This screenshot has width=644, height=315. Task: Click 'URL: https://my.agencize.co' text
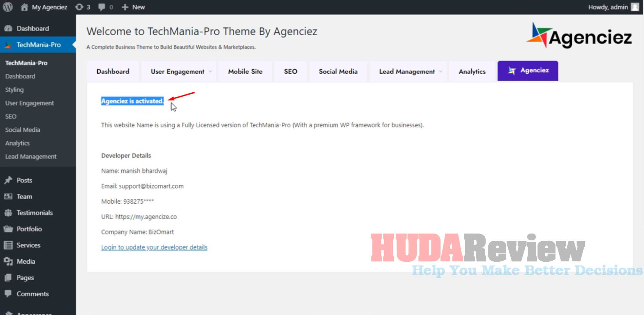click(x=139, y=217)
